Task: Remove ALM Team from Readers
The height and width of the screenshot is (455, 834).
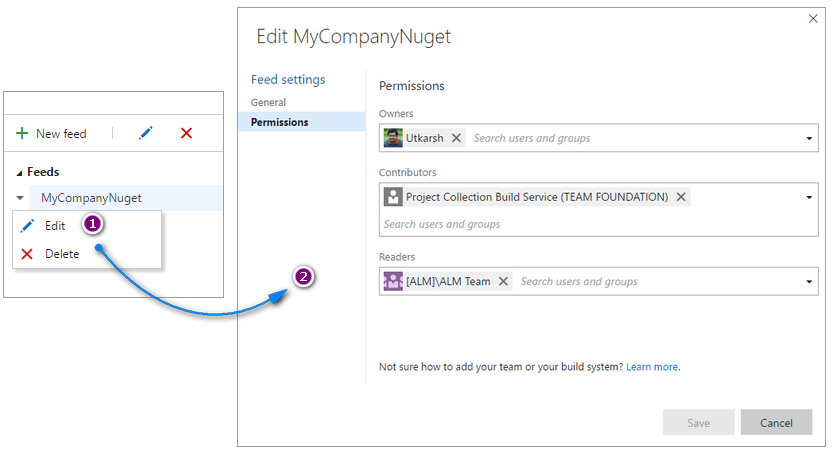Action: pyautogui.click(x=503, y=282)
